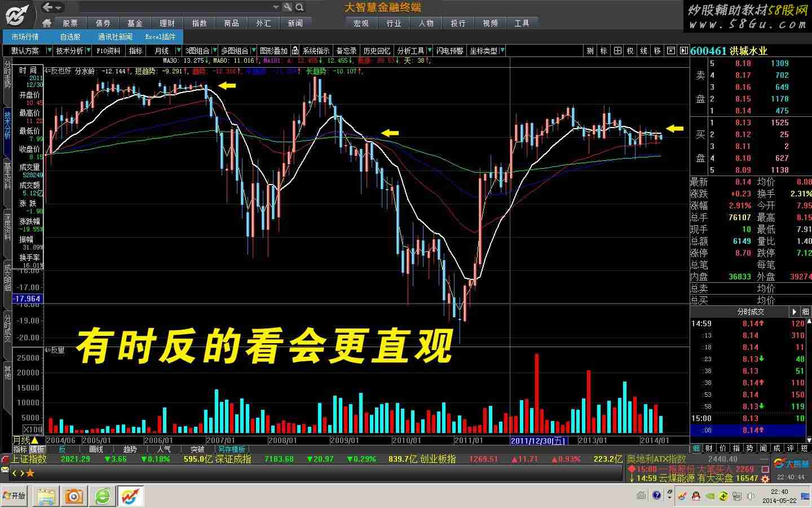The image size is (812, 508).
Task: Click the 月线 period label at bottom left
Action: [21, 440]
